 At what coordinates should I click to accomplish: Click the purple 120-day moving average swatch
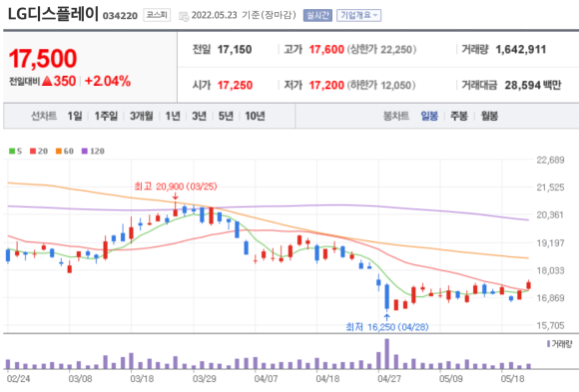pyautogui.click(x=85, y=151)
